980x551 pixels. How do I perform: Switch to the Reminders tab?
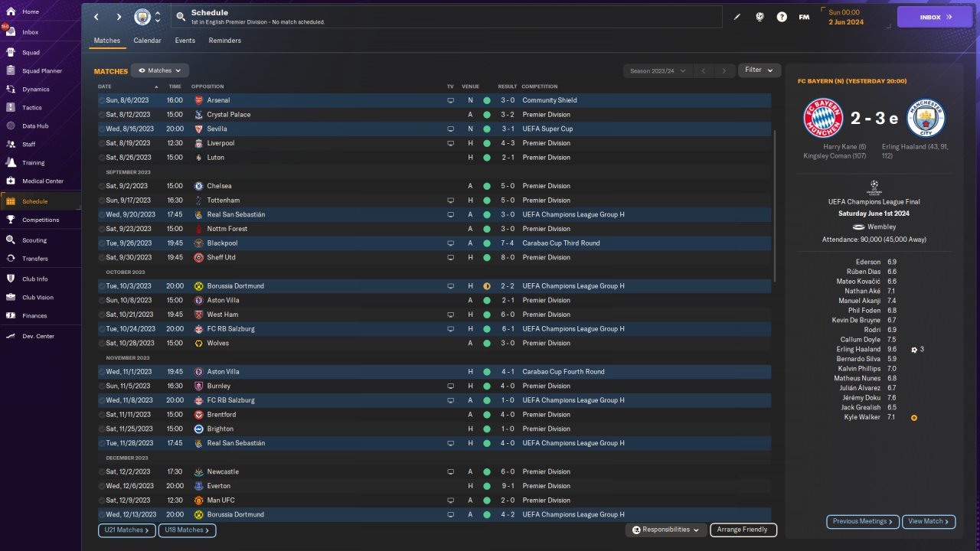225,41
